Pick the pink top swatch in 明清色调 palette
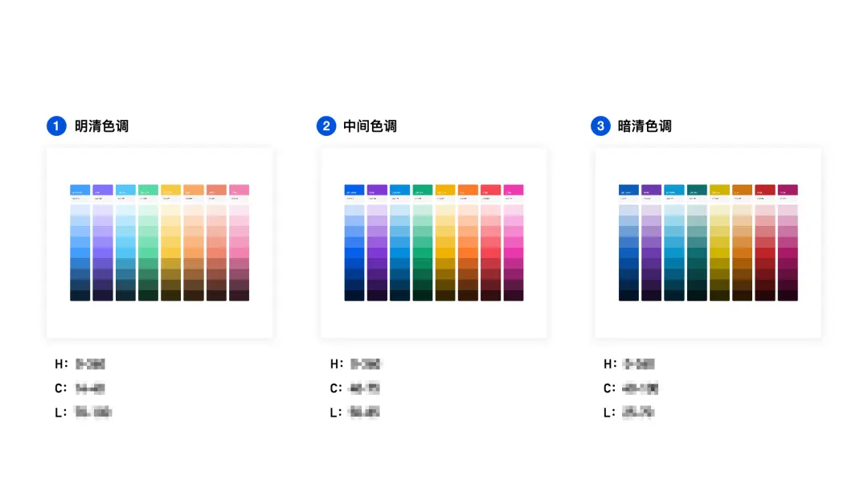The image size is (868, 489). click(240, 190)
